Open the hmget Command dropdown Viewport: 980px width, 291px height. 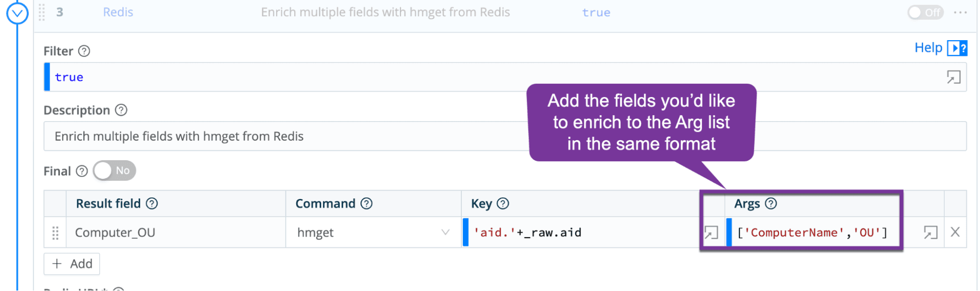[x=445, y=232]
